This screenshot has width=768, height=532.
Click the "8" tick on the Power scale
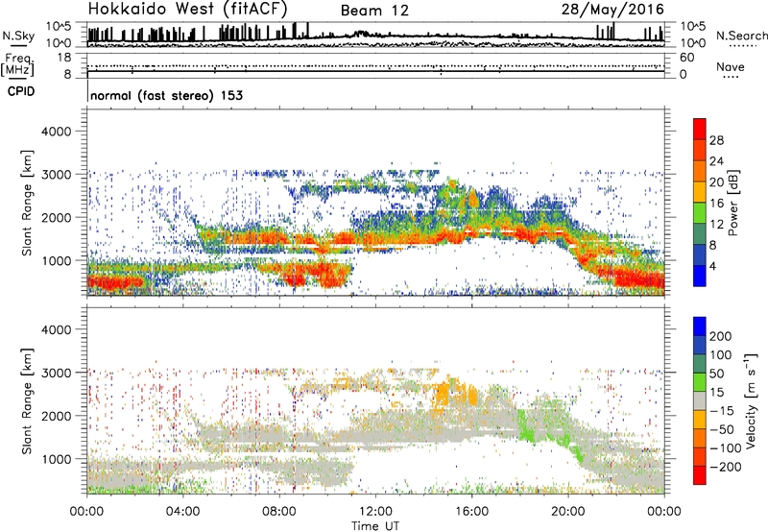(713, 246)
